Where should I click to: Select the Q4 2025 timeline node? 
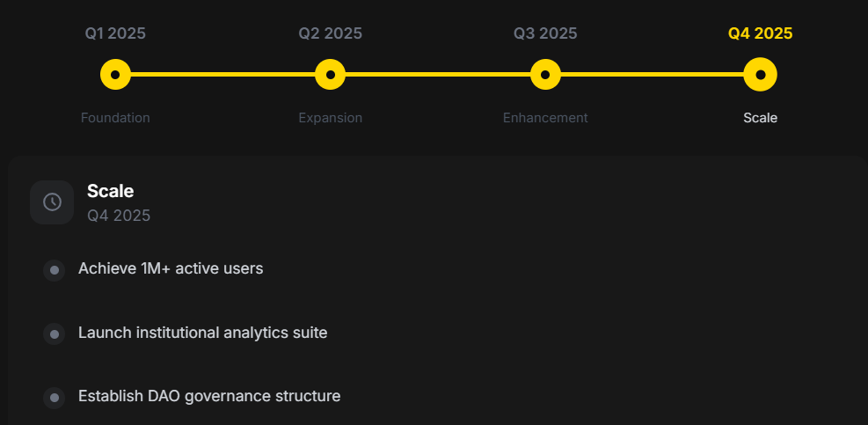(760, 75)
